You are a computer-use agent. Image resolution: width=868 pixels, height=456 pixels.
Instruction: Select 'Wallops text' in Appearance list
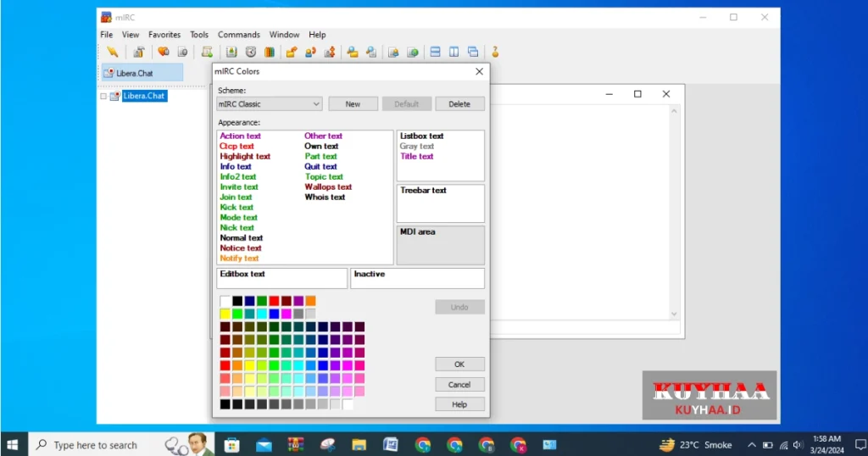[328, 187]
